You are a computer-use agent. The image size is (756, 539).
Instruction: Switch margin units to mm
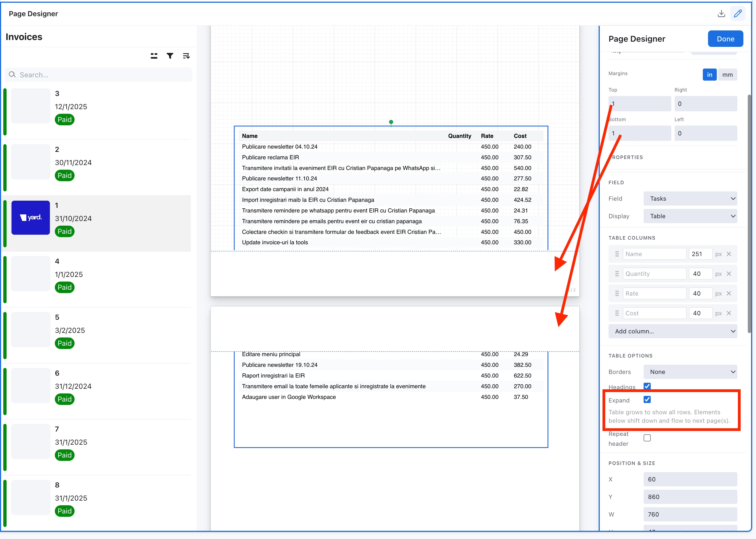tap(727, 75)
